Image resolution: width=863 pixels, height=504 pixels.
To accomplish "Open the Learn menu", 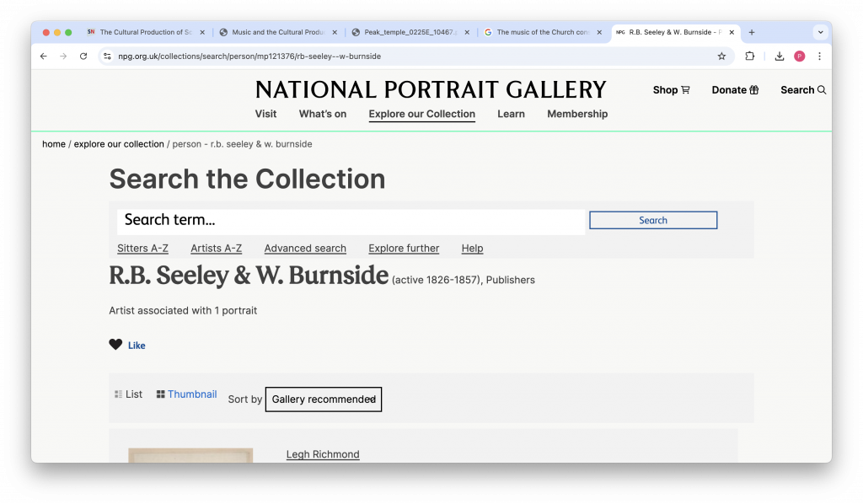I will (511, 114).
